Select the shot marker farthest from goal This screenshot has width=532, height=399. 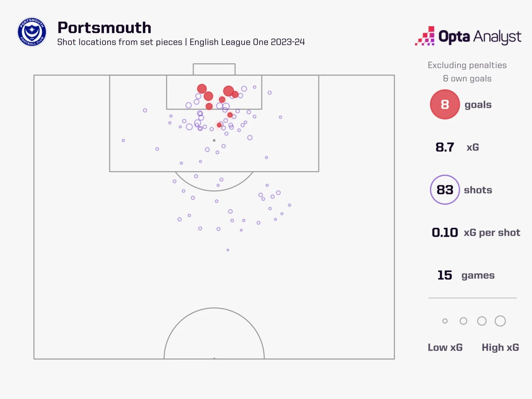point(228,250)
